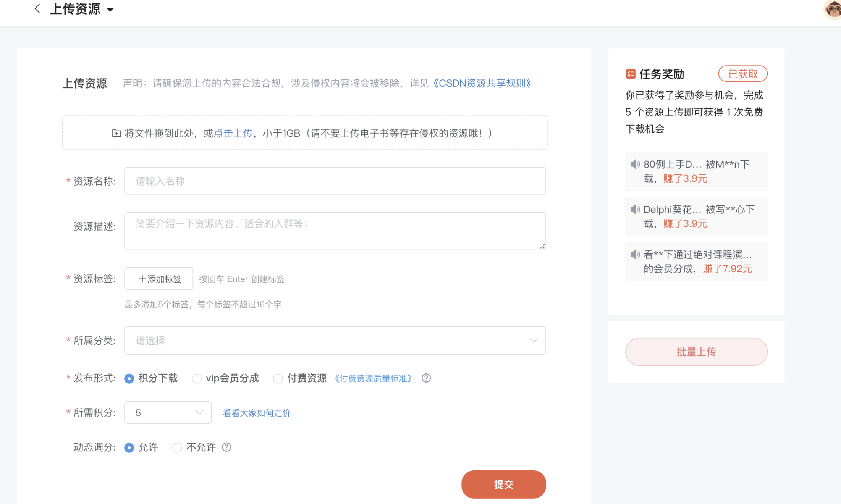841x504 pixels.
Task: Click into the 资源名称 input field
Action: point(335,181)
